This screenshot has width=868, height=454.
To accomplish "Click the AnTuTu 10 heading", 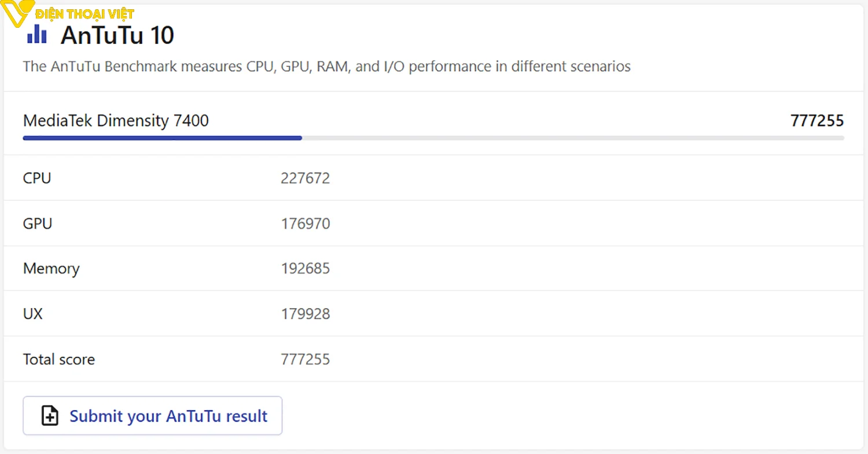I will coord(117,35).
